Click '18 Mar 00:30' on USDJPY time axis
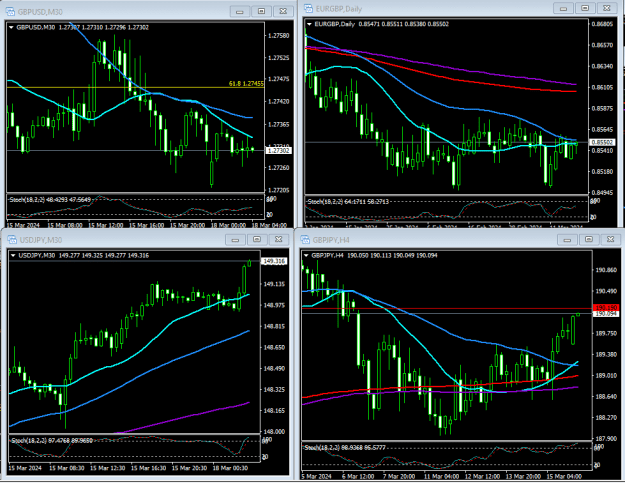The width and height of the screenshot is (625, 483). point(230,468)
